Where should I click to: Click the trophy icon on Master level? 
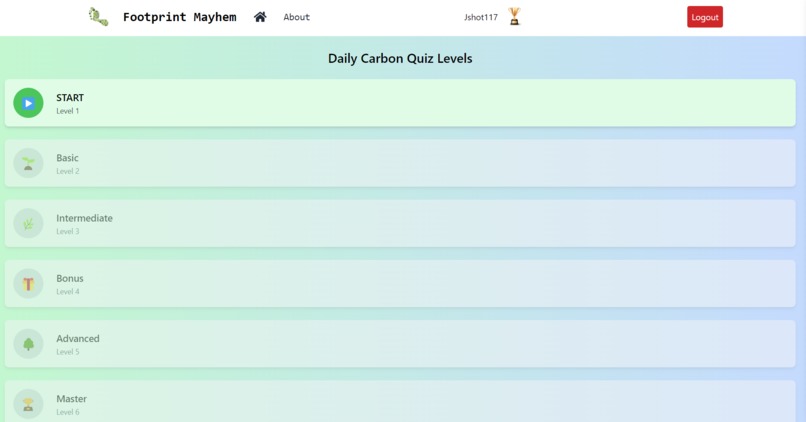pos(28,403)
